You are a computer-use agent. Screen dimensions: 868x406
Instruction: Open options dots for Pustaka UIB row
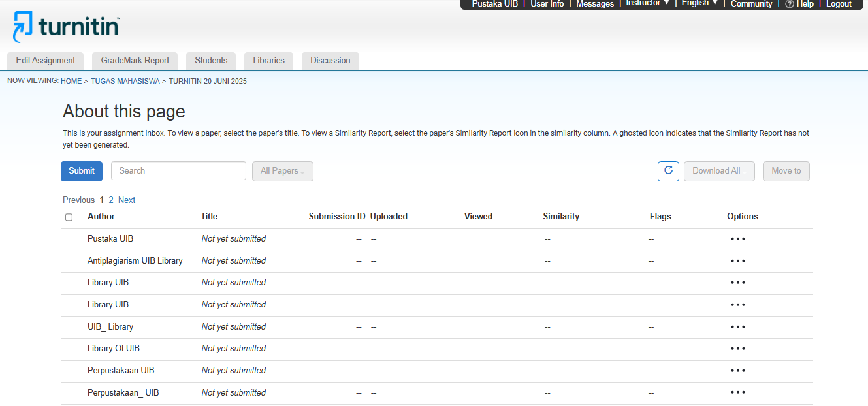[738, 239]
